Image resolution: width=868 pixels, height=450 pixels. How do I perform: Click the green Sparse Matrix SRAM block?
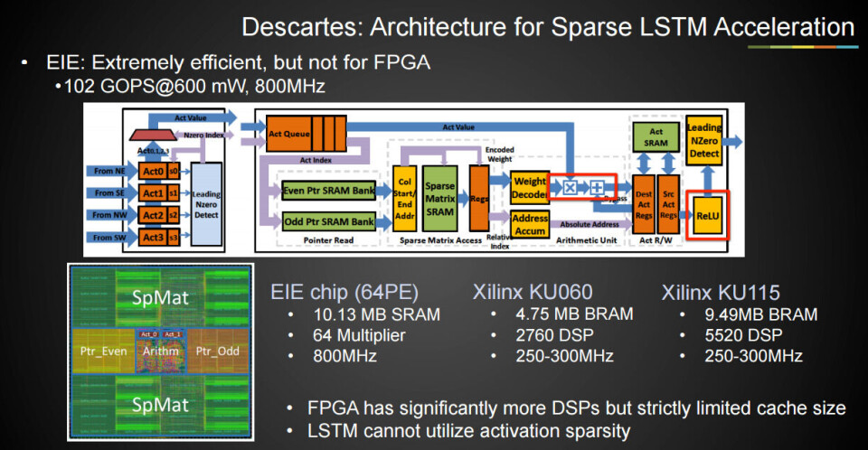click(440, 198)
